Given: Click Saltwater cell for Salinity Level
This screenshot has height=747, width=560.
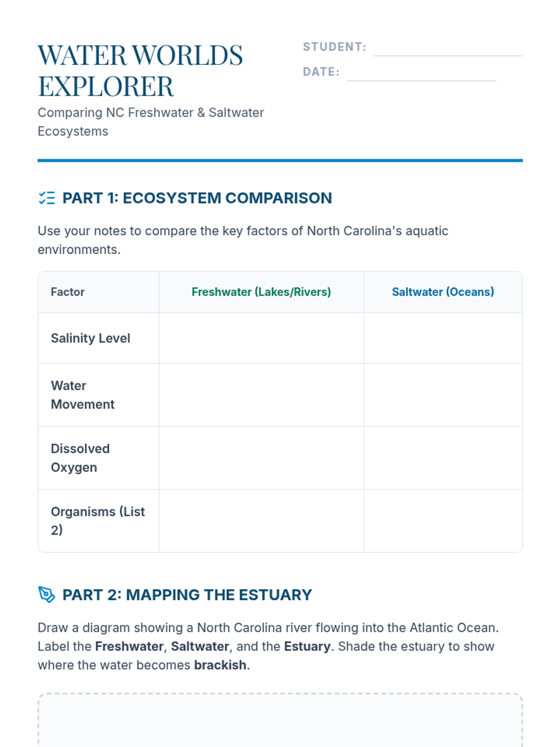Looking at the screenshot, I should (x=443, y=338).
